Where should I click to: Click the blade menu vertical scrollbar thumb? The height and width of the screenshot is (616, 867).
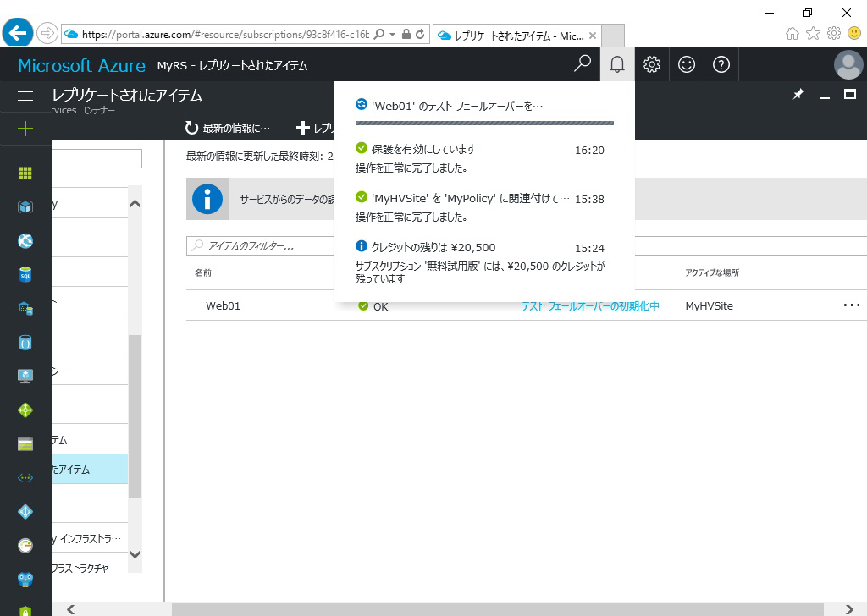135,416
